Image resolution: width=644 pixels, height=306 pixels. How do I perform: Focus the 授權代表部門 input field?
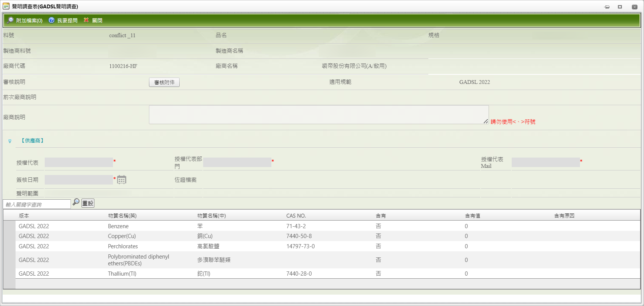click(237, 162)
